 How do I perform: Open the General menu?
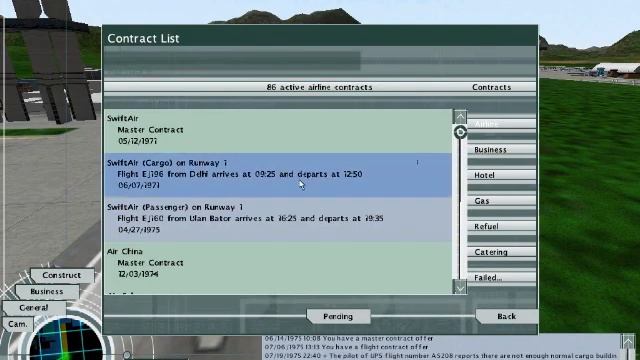(x=34, y=308)
